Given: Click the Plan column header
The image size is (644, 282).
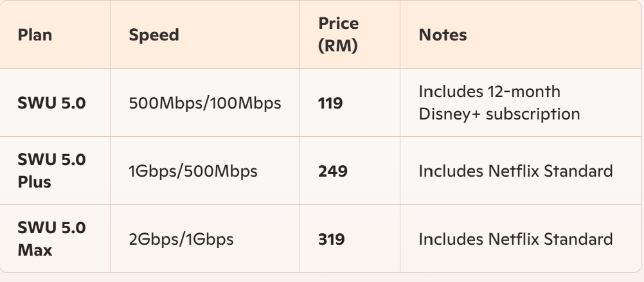Looking at the screenshot, I should pos(35,35).
